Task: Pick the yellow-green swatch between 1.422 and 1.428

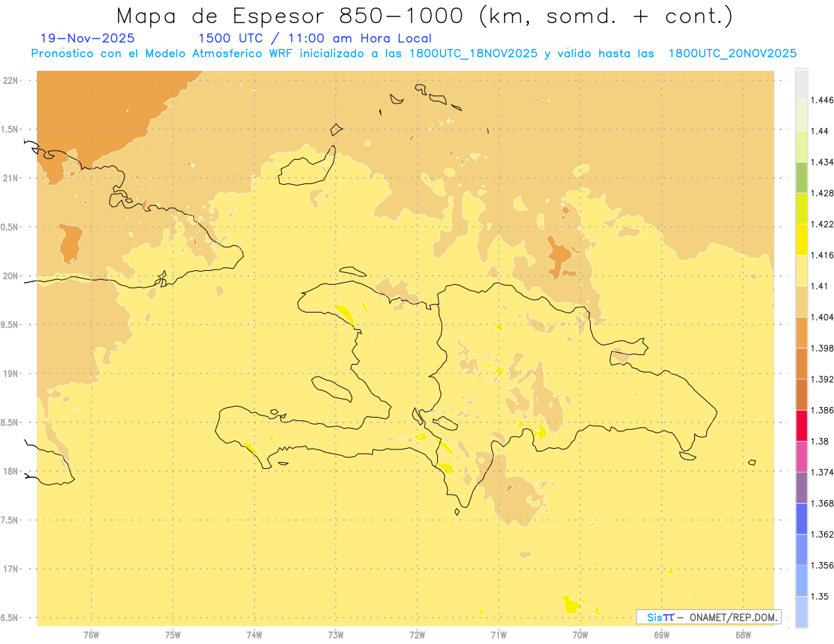Action: coord(801,208)
